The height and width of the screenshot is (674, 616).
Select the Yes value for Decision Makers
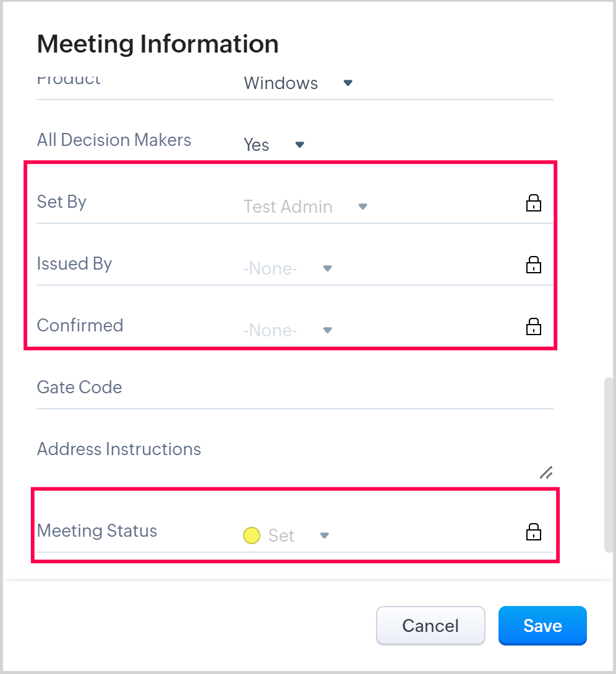(257, 145)
